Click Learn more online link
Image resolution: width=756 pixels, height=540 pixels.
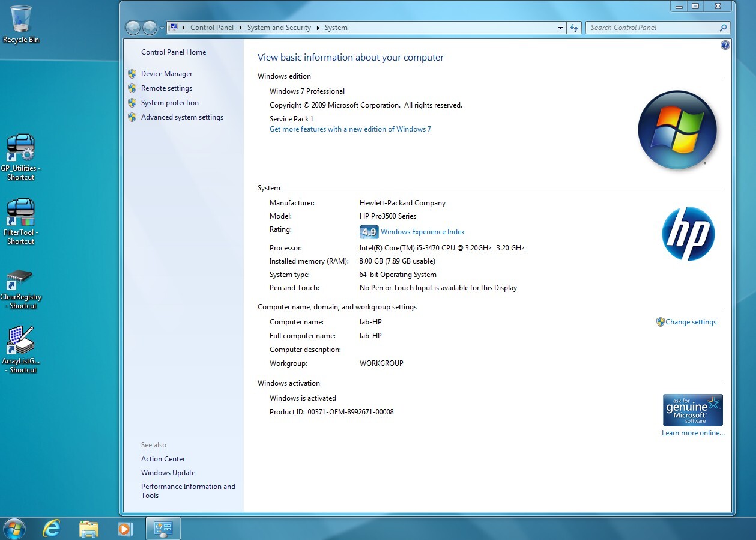tap(693, 433)
